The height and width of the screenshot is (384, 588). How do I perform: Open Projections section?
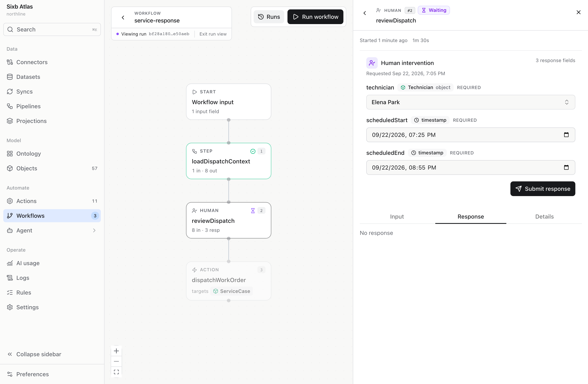(52, 121)
